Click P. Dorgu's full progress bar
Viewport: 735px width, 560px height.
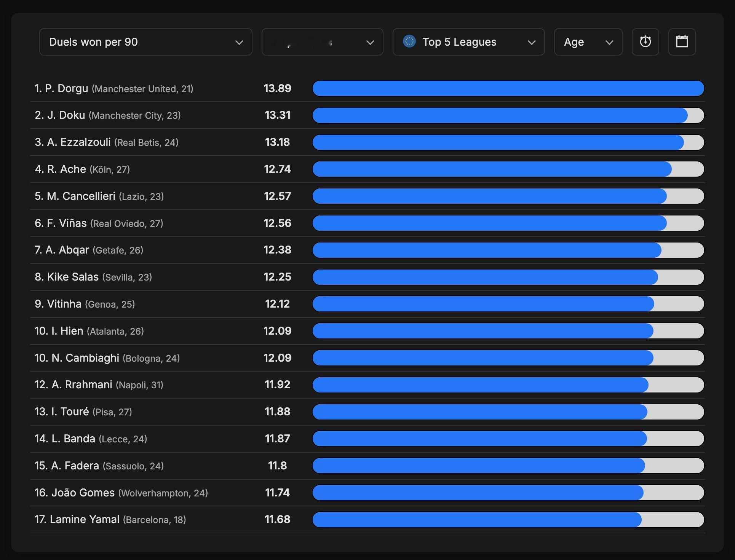click(508, 89)
